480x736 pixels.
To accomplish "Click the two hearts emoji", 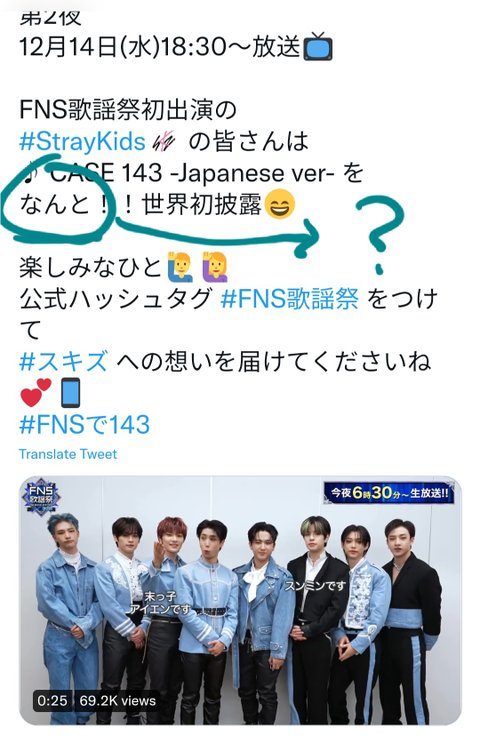I will click(35, 393).
